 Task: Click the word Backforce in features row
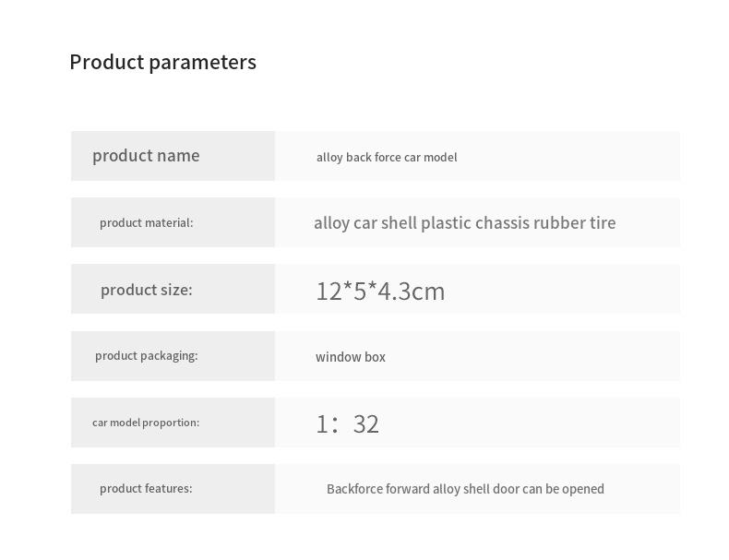point(354,489)
